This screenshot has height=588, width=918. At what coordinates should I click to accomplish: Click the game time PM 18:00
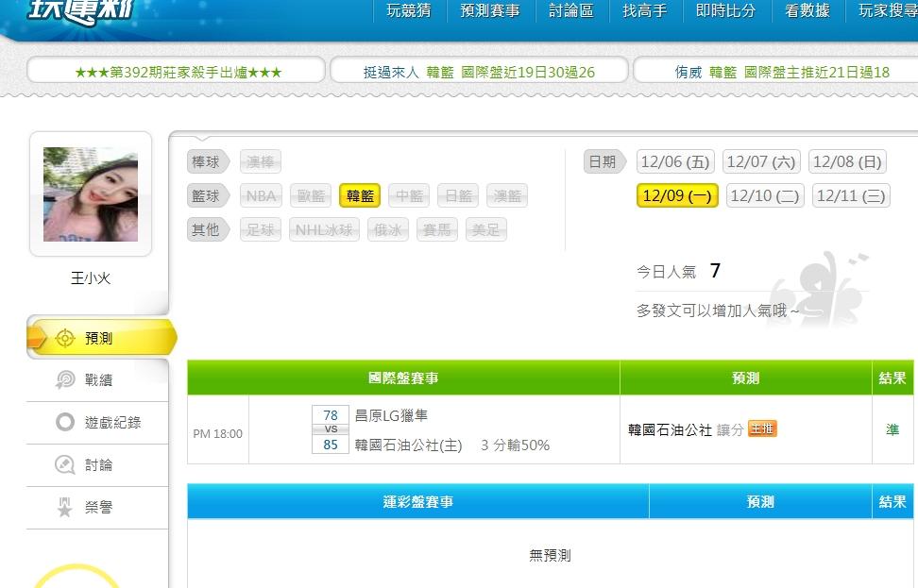218,433
